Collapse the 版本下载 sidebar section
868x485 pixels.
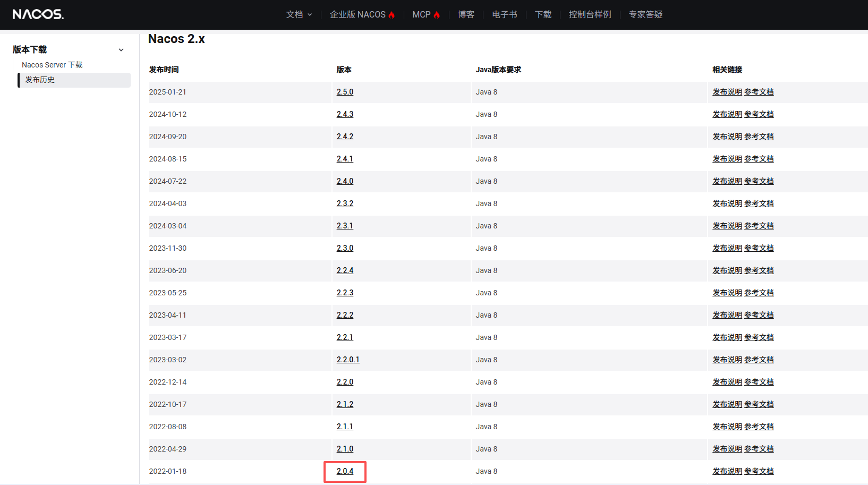pos(121,49)
